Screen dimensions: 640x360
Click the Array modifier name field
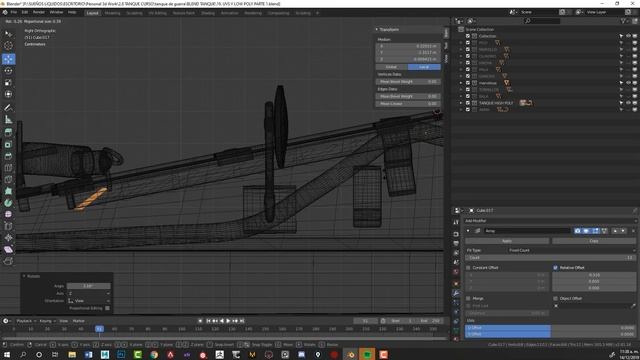click(527, 231)
